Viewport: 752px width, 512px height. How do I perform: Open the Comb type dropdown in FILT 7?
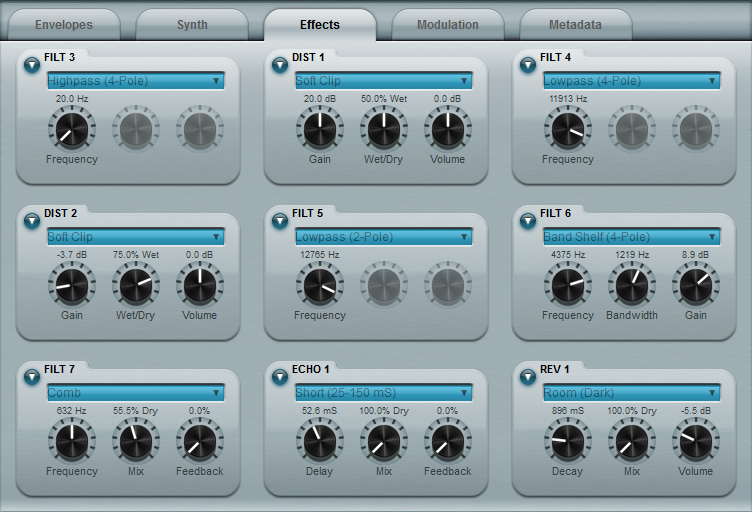(136, 393)
